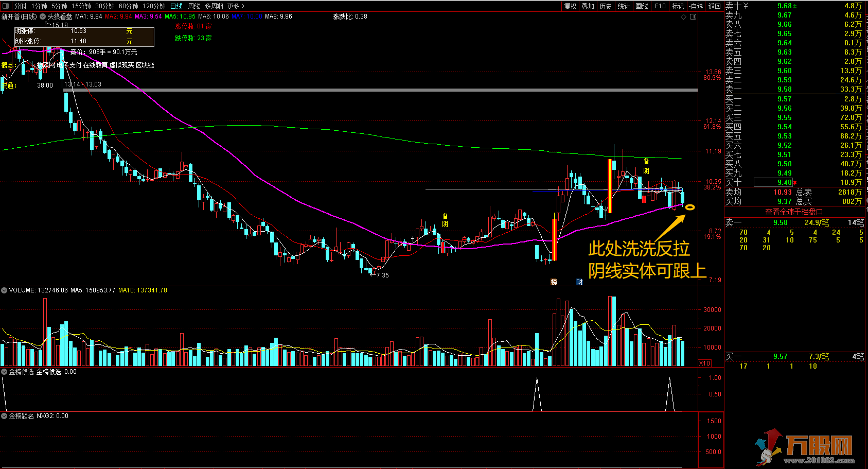Screen dimensions: 868x469
Task: Remove stock via -自选 button
Action: pyautogui.click(x=696, y=6)
